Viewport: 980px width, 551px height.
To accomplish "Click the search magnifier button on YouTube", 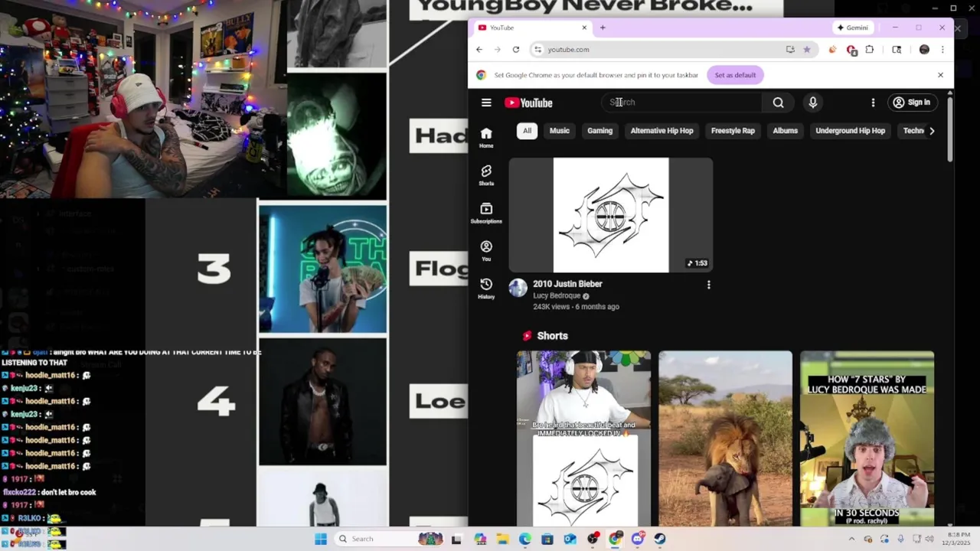I will tap(778, 103).
